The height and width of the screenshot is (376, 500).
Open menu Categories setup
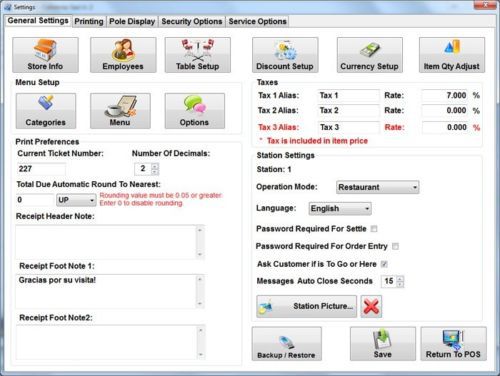(46, 111)
